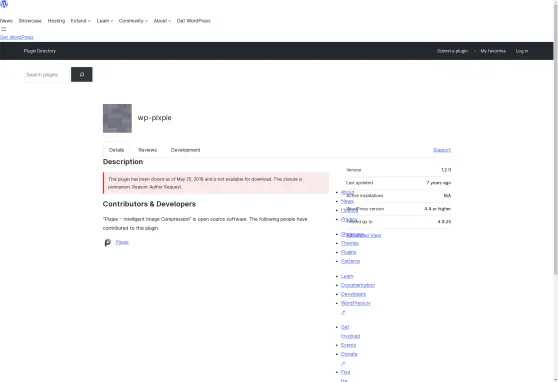Click the '7 years ago' value

tap(439, 183)
